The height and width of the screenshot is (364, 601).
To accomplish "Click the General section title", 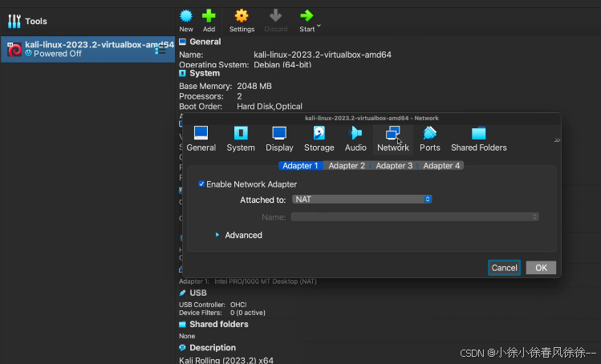I will pos(205,42).
